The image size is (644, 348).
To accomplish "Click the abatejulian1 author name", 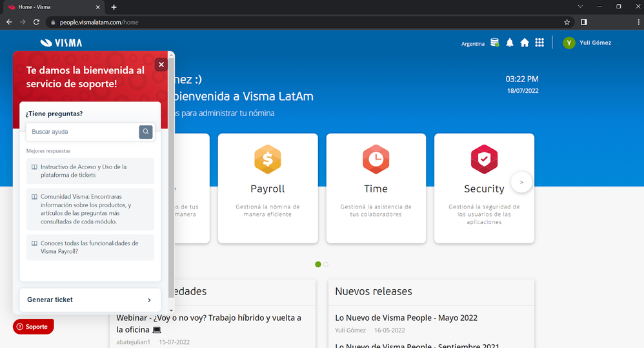I will pyautogui.click(x=133, y=342).
